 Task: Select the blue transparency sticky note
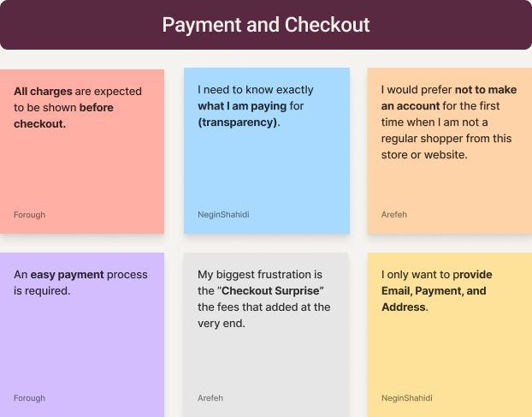point(266,171)
